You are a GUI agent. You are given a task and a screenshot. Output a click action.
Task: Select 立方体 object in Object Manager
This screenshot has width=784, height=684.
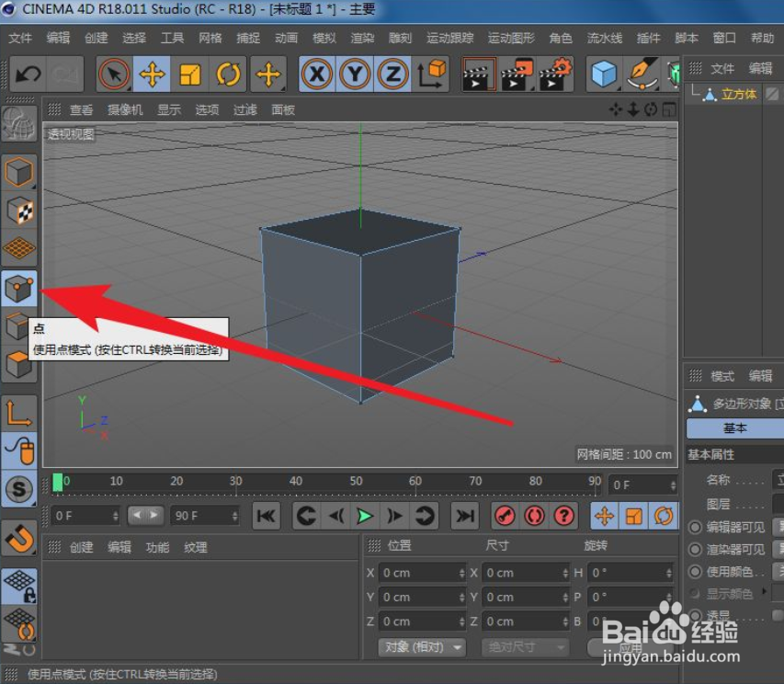tap(739, 94)
